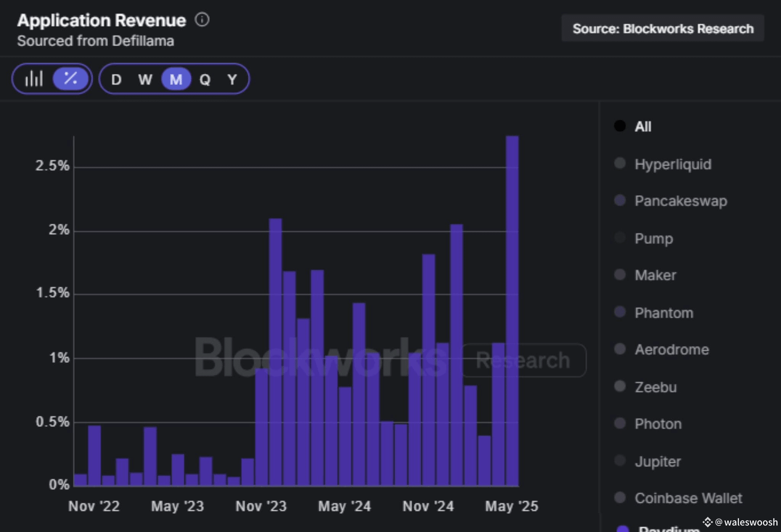The height and width of the screenshot is (532, 781).
Task: Select the yearly (Y) interval
Action: [x=232, y=79]
